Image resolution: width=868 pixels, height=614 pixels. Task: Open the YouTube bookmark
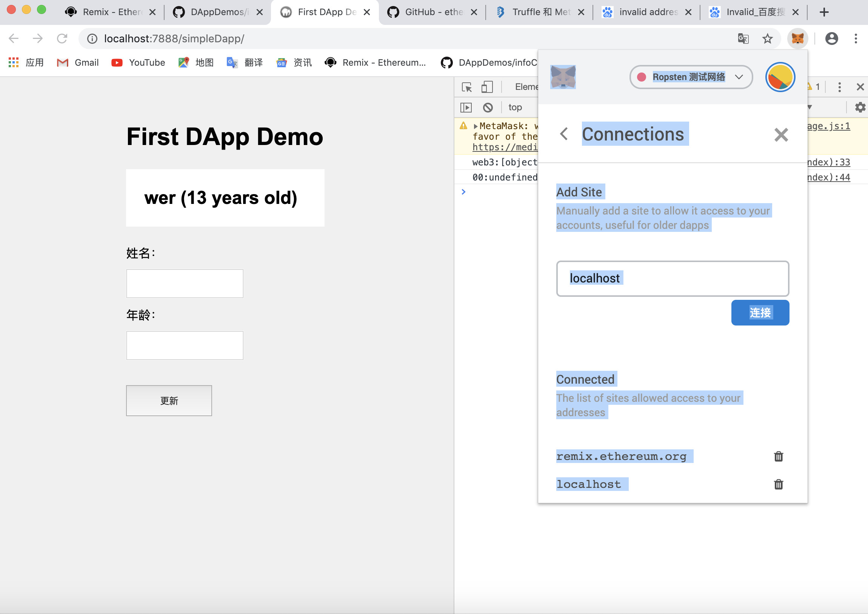point(138,62)
